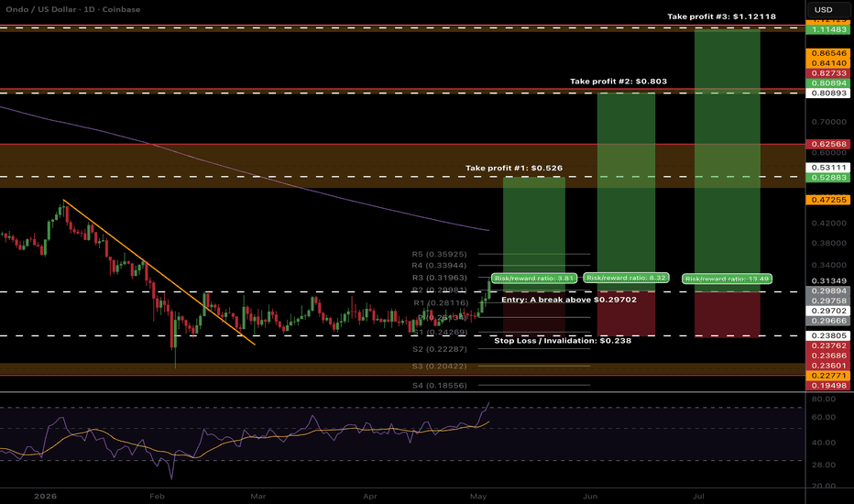Click the 0.70000 price scale value
This screenshot has width=854, height=504.
coord(829,122)
